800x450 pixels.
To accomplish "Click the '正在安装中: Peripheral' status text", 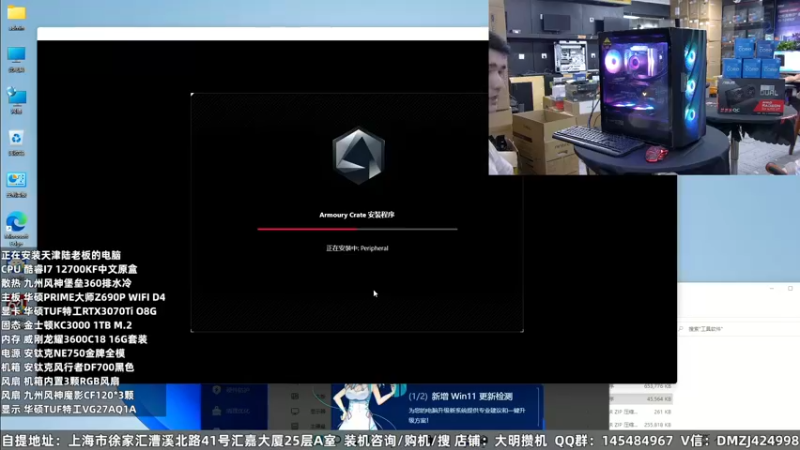I will tap(357, 248).
